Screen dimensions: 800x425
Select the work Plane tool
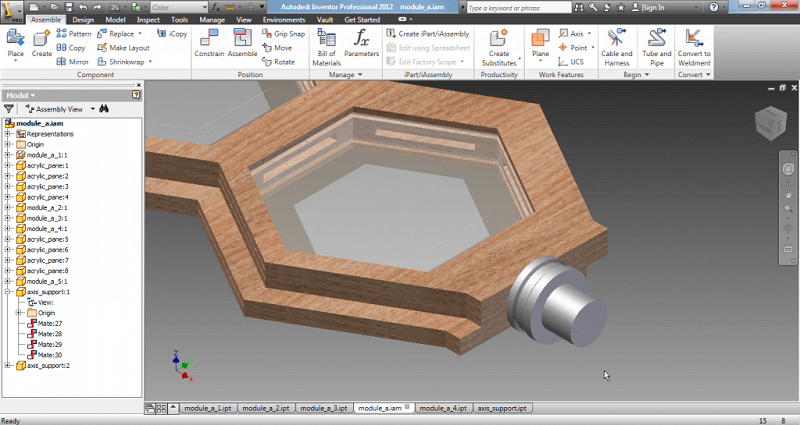540,44
